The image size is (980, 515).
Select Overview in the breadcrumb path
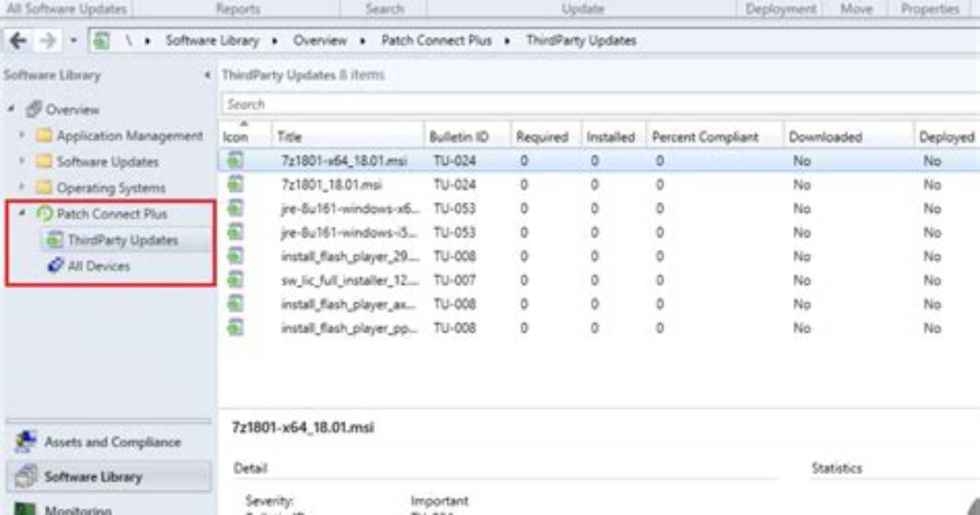(320, 41)
